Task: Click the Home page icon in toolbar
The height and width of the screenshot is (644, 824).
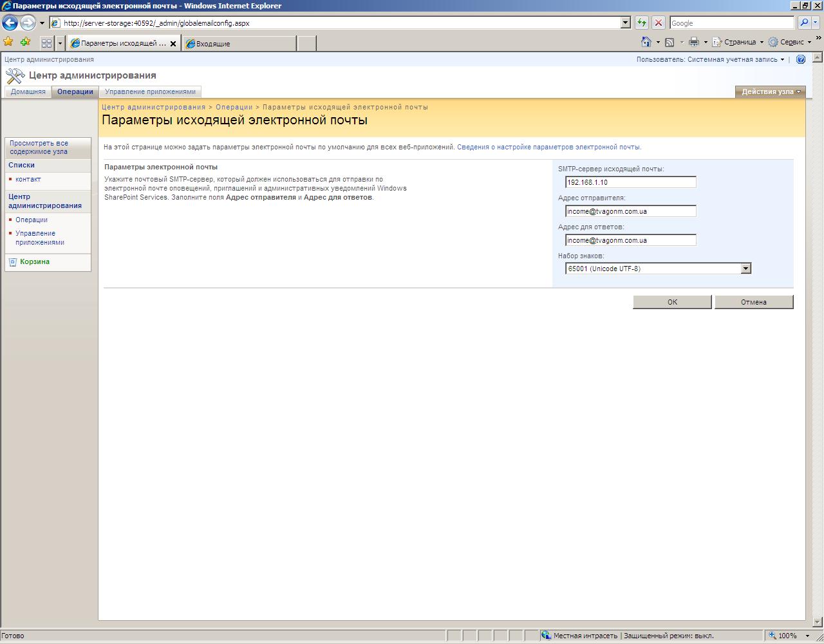Action: click(x=646, y=42)
